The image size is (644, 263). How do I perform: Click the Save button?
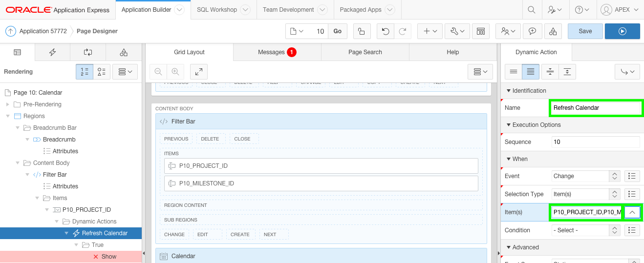click(585, 31)
